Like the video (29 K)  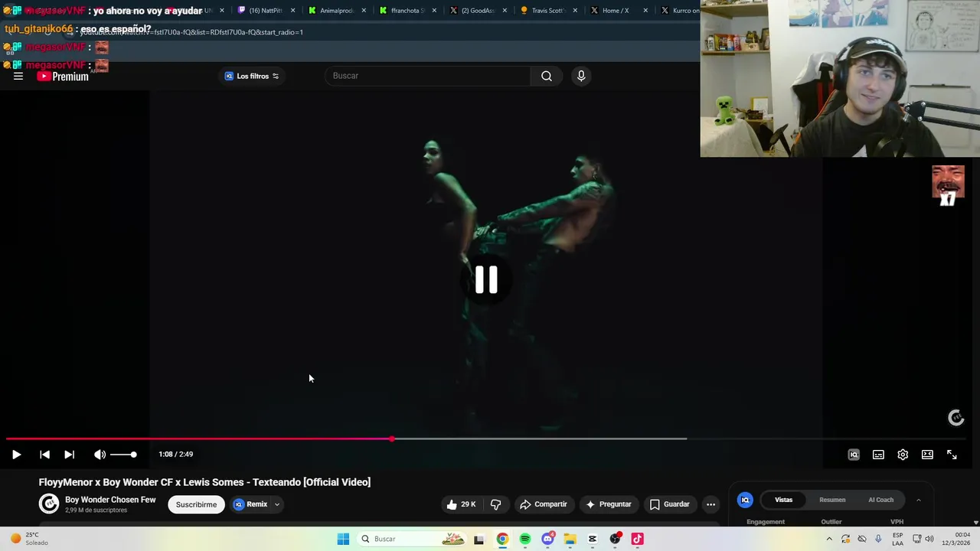[461, 504]
